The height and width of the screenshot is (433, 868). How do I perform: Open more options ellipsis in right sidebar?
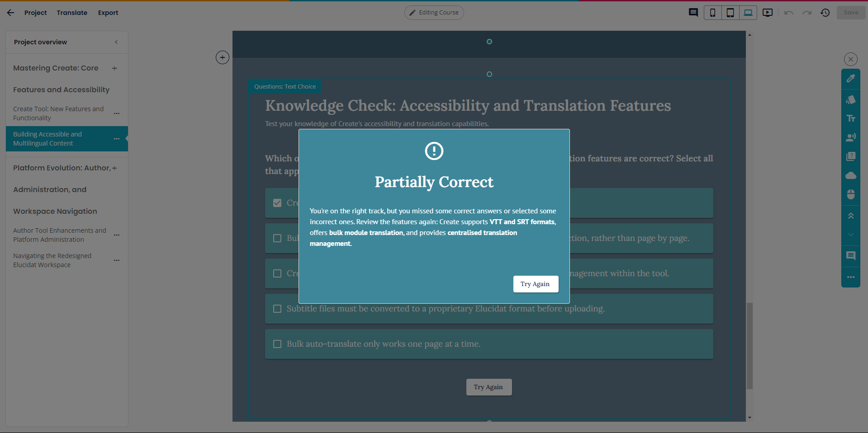(x=851, y=277)
